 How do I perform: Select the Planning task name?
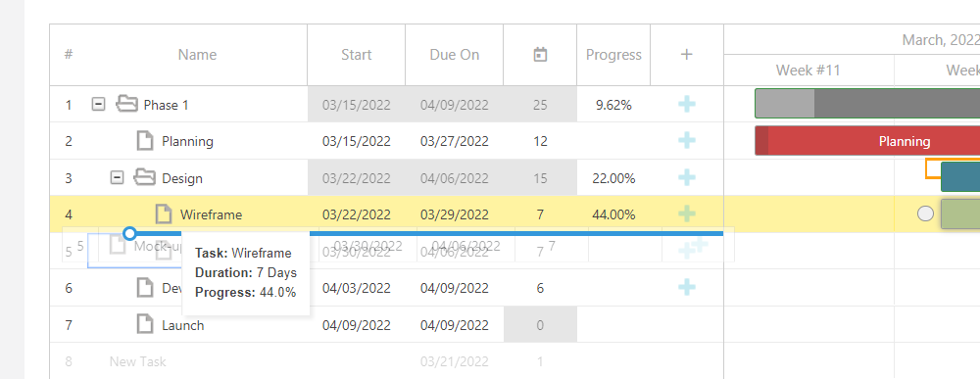coord(187,141)
